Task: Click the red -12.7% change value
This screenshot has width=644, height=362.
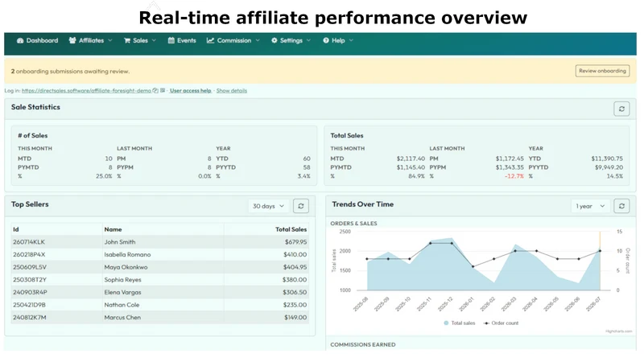Action: click(x=514, y=176)
